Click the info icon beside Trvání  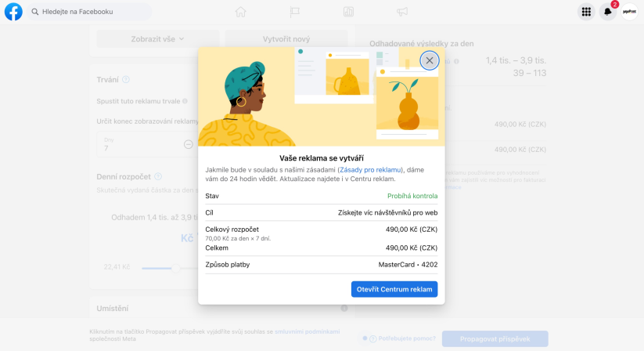tap(126, 80)
